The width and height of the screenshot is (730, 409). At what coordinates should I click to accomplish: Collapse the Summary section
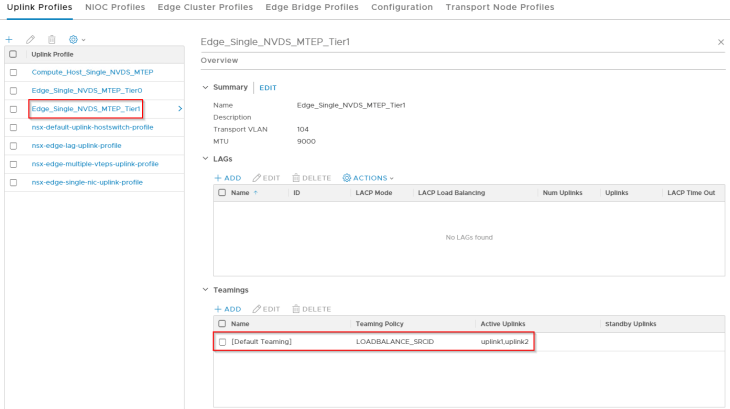pyautogui.click(x=205, y=88)
